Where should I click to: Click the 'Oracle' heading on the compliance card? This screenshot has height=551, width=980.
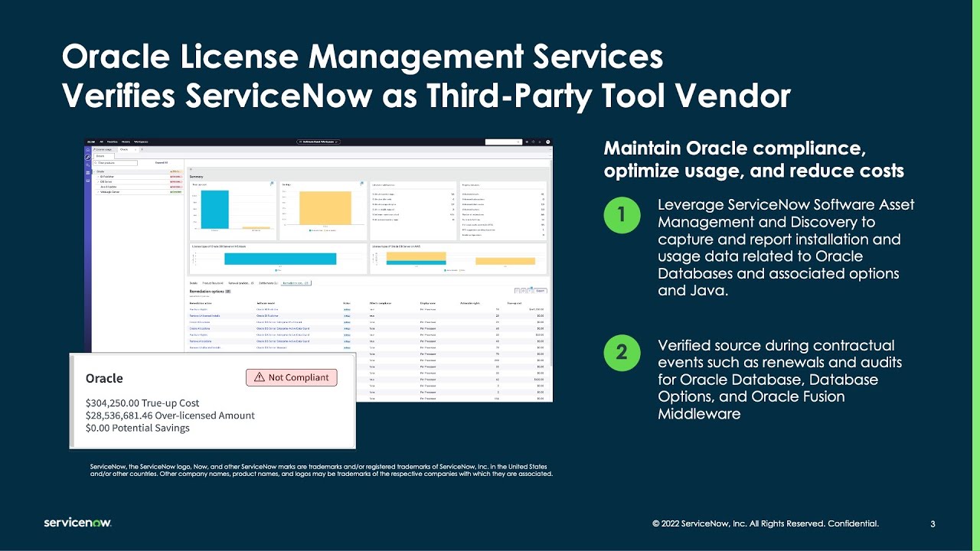click(104, 378)
